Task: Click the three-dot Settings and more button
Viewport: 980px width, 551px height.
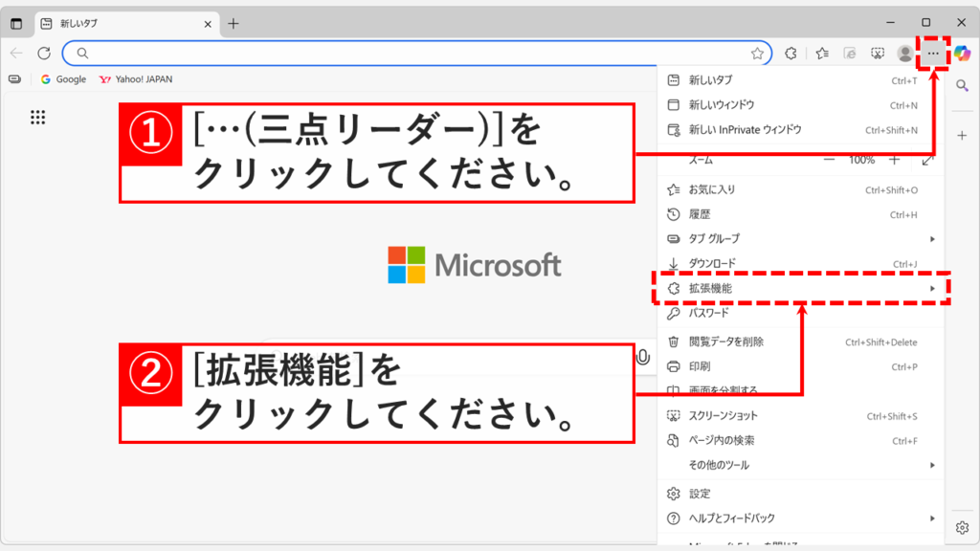Action: coord(933,54)
